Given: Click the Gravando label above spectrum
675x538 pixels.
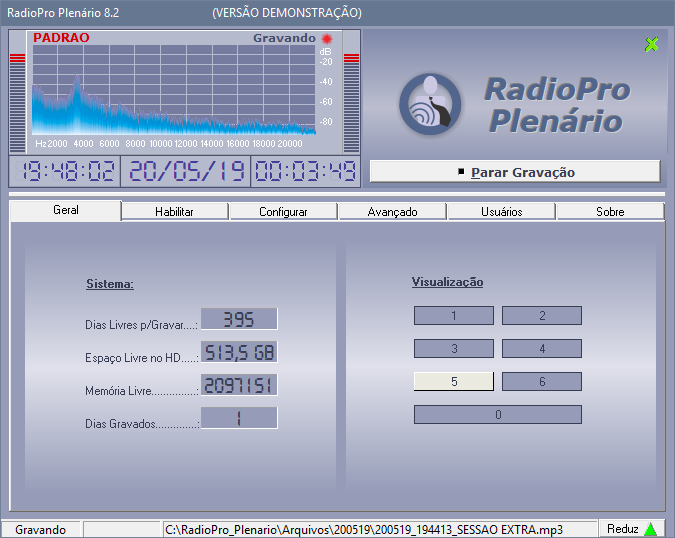Looking at the screenshot, I should click(x=284, y=38).
